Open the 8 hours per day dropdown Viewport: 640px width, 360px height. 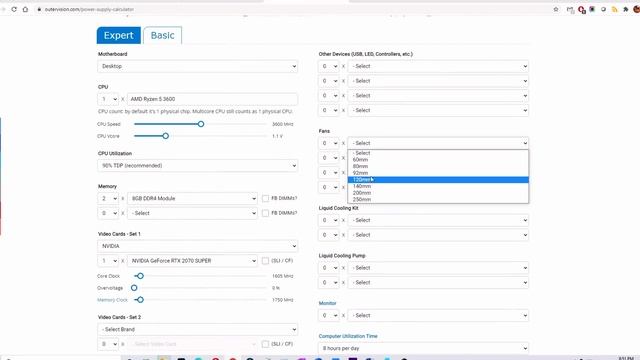(x=423, y=348)
